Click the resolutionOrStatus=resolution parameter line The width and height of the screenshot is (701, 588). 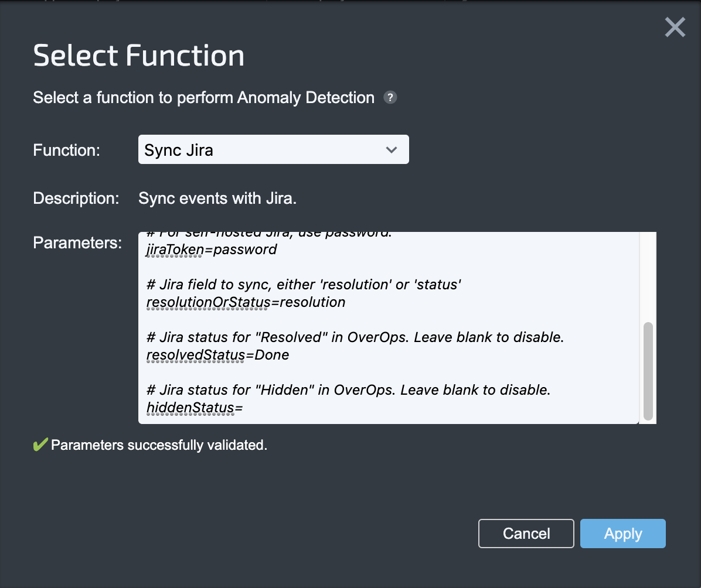click(246, 302)
